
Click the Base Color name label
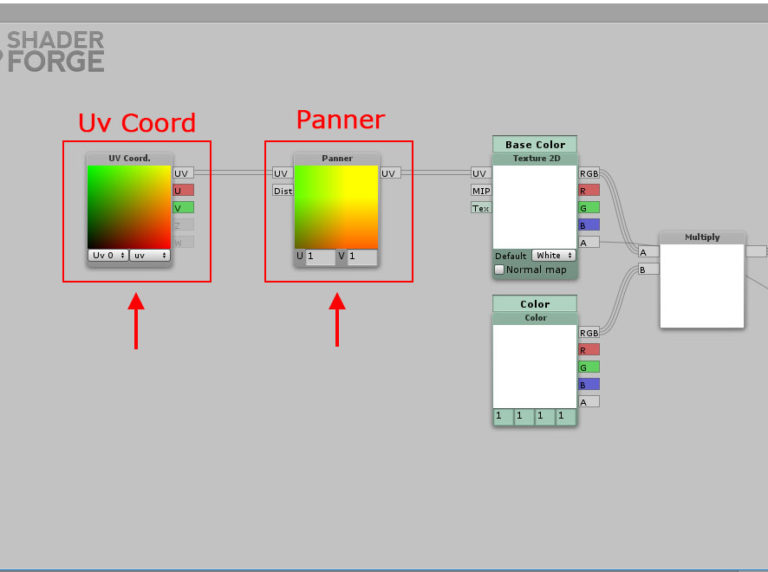535,144
